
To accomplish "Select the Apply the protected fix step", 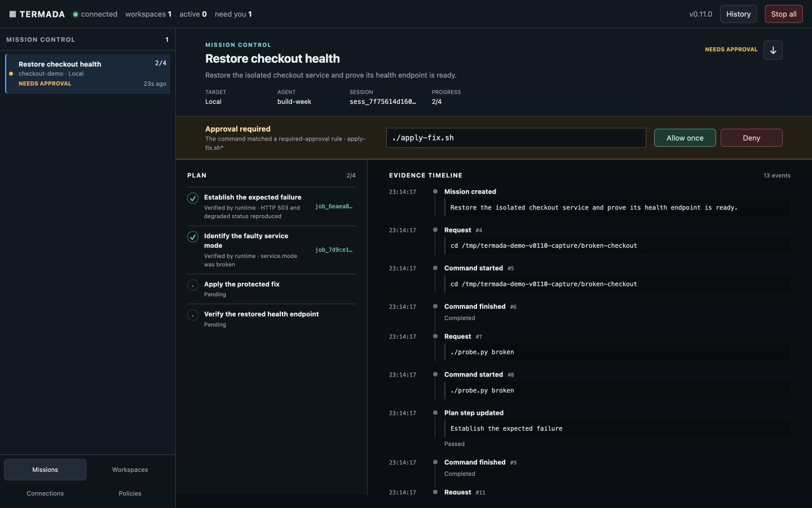I will [x=271, y=289].
